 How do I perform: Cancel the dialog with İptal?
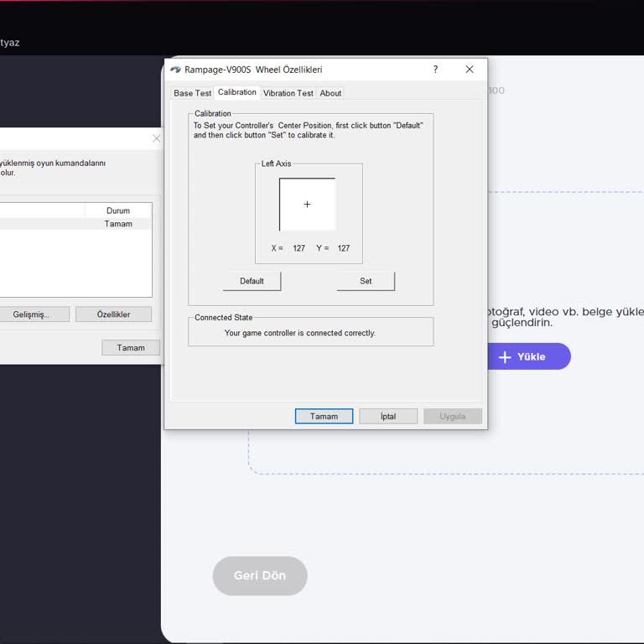[388, 416]
